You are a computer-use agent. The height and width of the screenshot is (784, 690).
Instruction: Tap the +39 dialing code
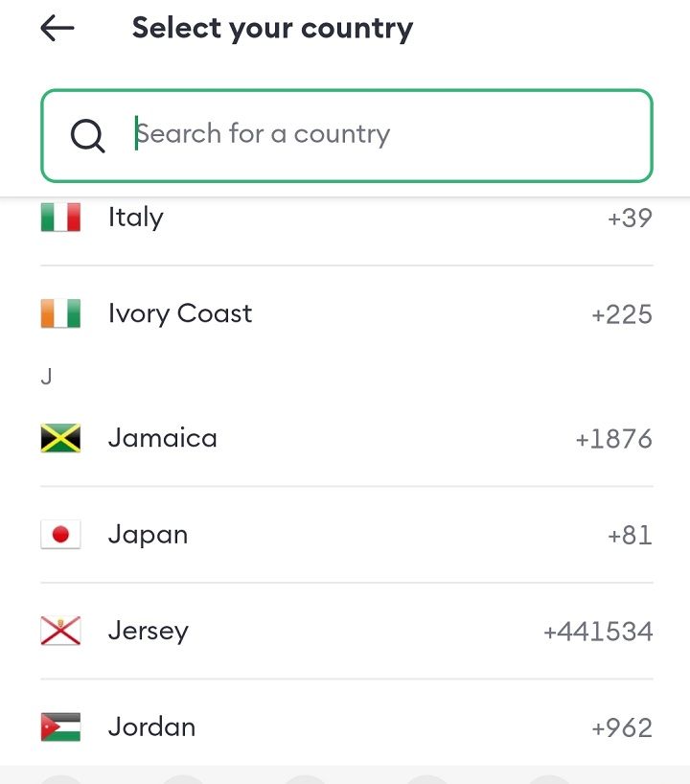point(630,219)
